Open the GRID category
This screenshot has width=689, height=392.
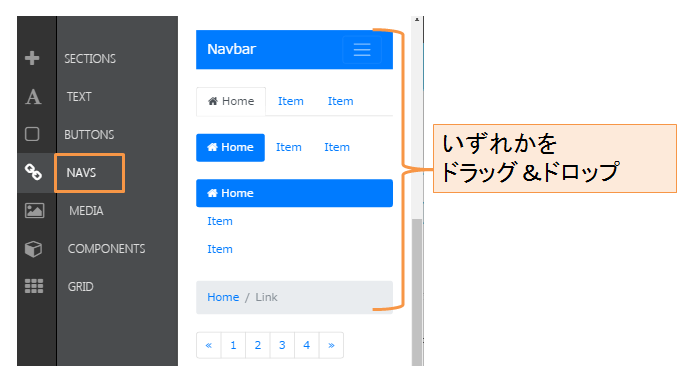pyautogui.click(x=80, y=287)
